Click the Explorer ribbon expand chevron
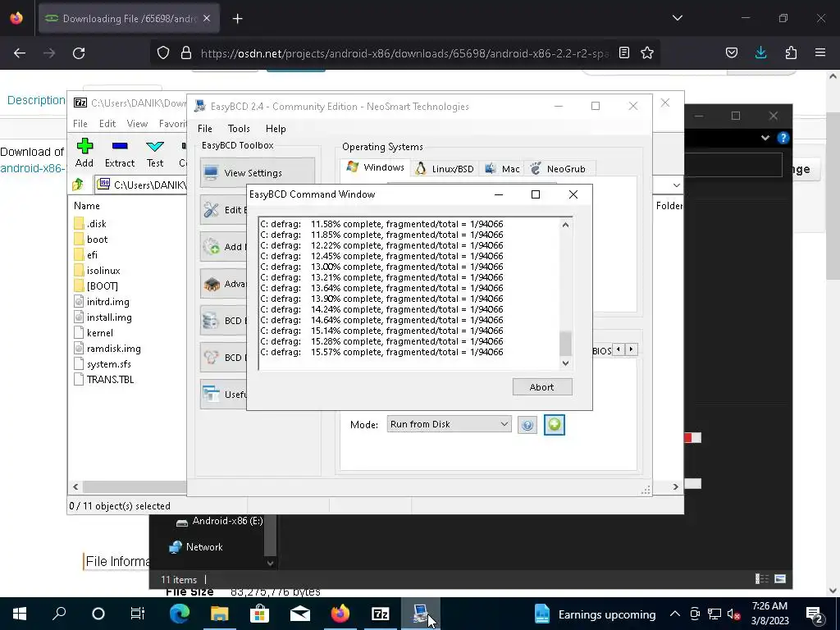This screenshot has width=840, height=630. [x=765, y=138]
